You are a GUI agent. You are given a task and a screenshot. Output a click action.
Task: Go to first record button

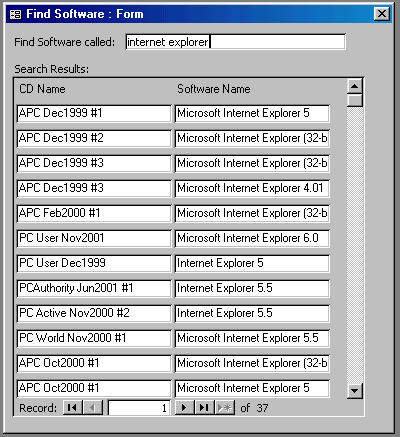pyautogui.click(x=72, y=408)
